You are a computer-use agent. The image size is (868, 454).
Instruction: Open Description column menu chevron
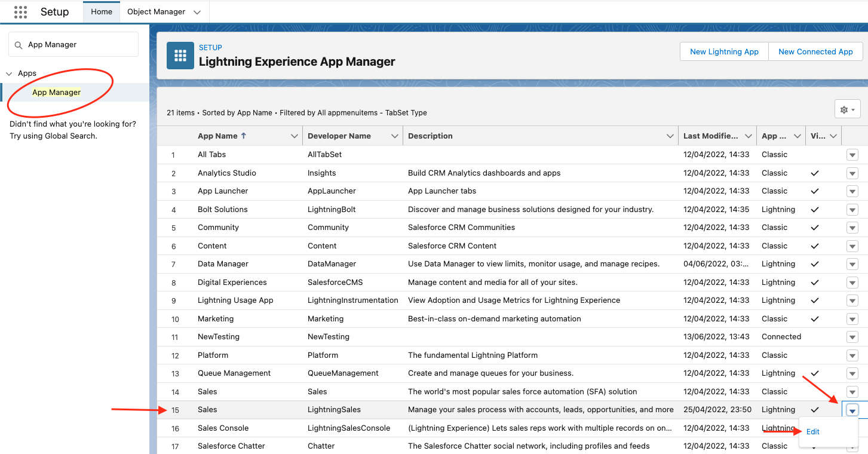click(x=670, y=136)
